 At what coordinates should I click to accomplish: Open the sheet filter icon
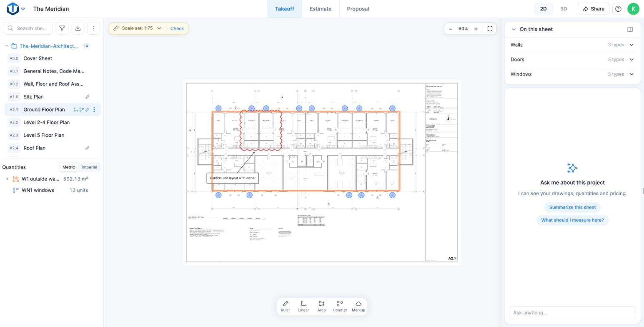click(x=62, y=28)
